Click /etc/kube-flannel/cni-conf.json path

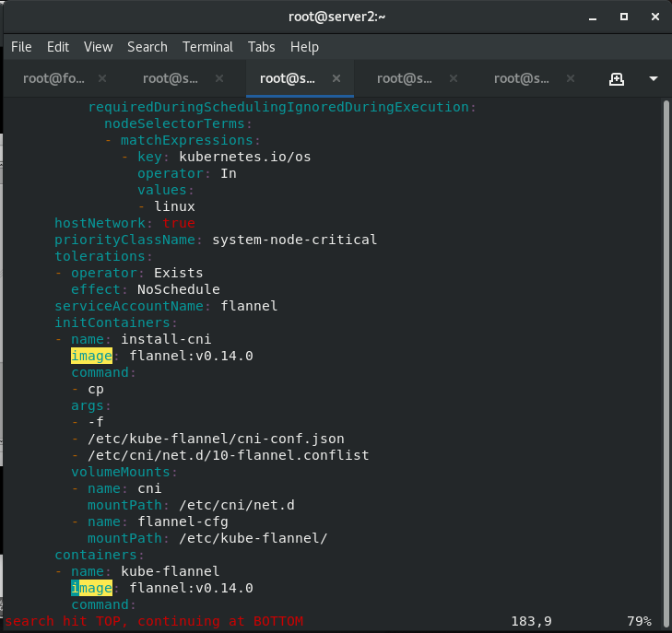click(x=216, y=439)
